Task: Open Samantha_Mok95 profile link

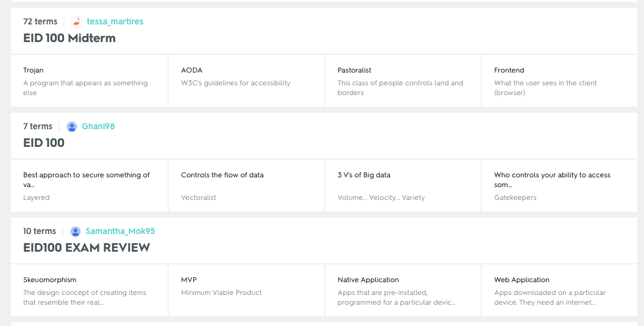Action: pyautogui.click(x=120, y=232)
